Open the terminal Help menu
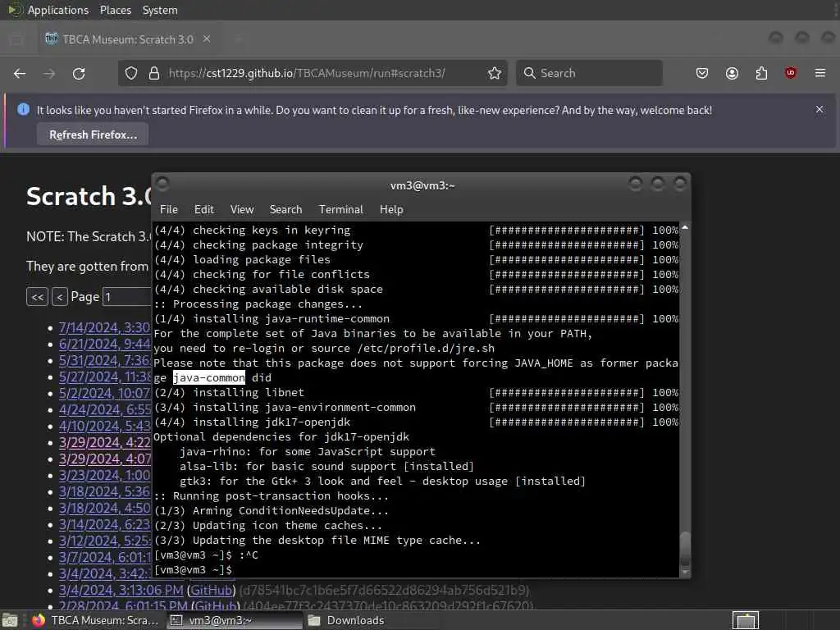This screenshot has width=840, height=630. coord(391,209)
